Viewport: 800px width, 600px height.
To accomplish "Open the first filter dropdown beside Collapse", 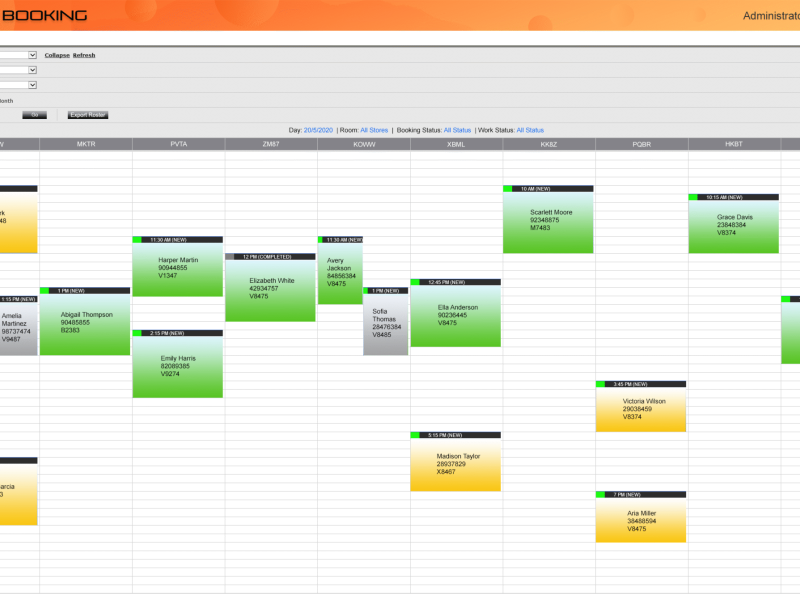I will pos(18,55).
